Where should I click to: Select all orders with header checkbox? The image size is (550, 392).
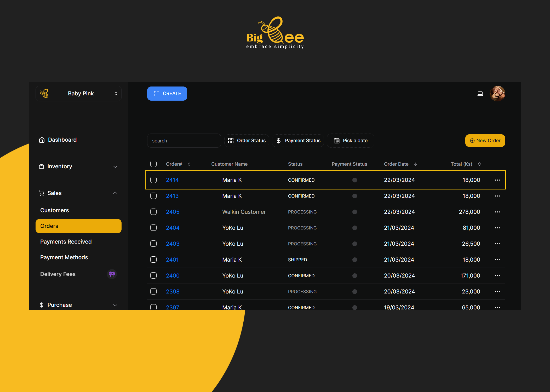coord(153,164)
